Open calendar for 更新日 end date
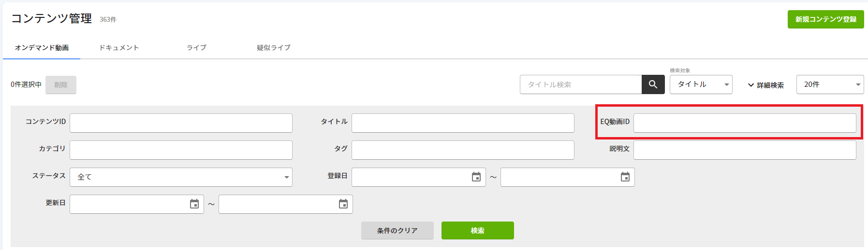 pyautogui.click(x=343, y=204)
